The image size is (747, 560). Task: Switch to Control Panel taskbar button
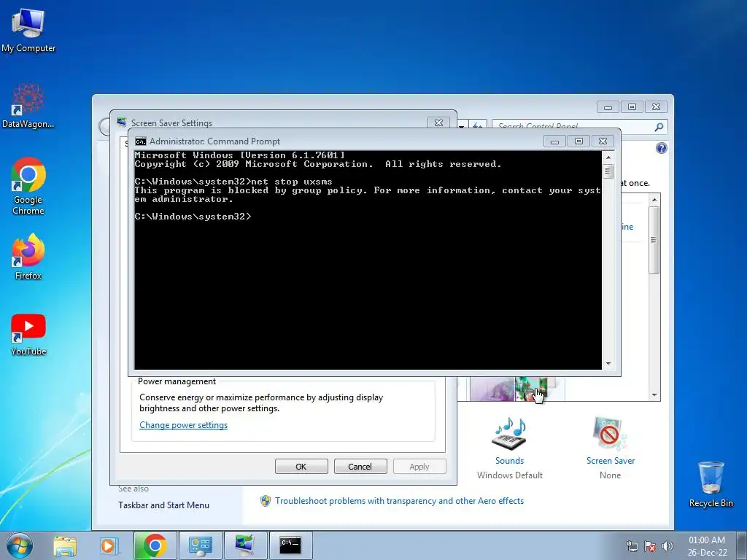point(200,545)
